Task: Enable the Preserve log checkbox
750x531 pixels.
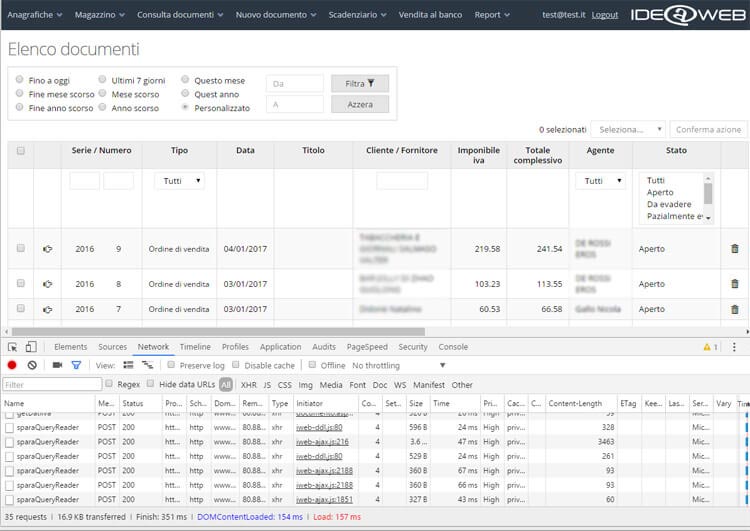Action: click(171, 365)
